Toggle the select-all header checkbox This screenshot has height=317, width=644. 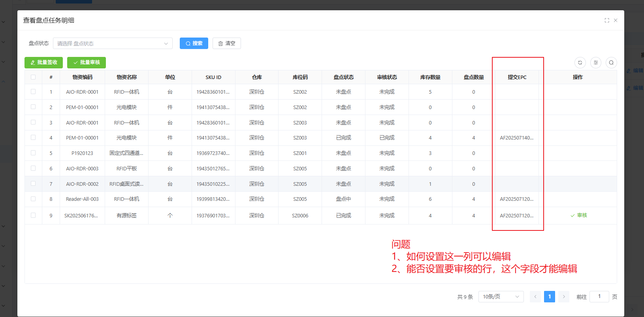(x=33, y=77)
